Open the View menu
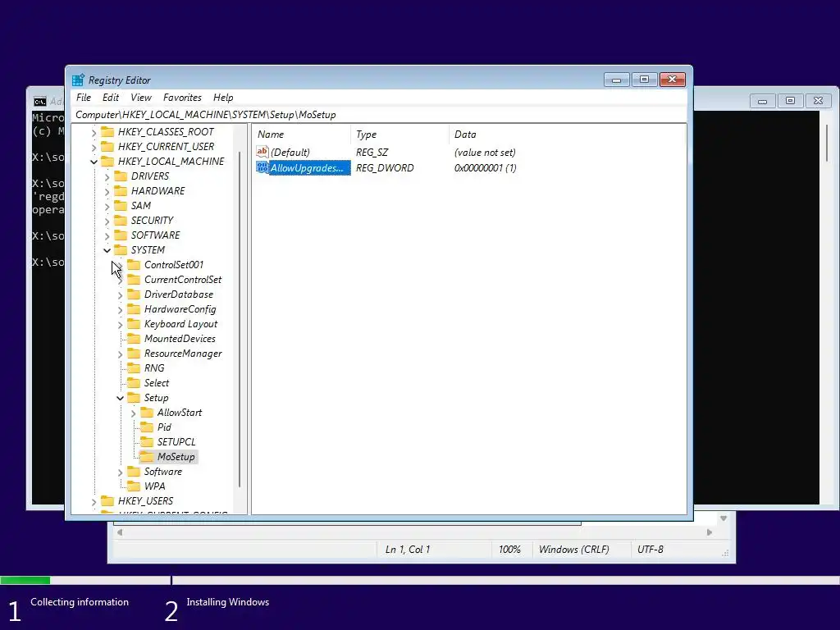This screenshot has width=840, height=630. tap(141, 98)
